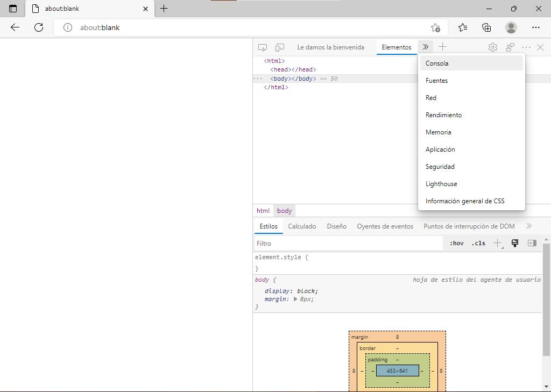Click the about:blank address bar

251,27
